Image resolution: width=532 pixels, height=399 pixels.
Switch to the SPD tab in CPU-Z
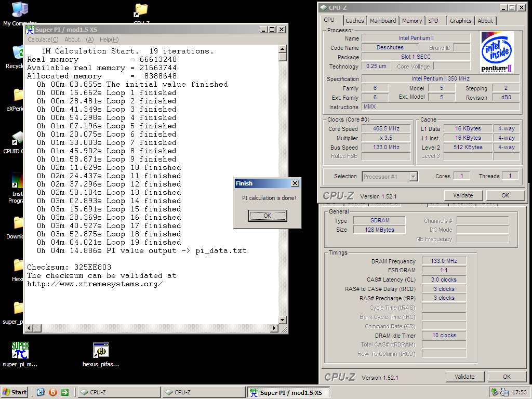[433, 21]
